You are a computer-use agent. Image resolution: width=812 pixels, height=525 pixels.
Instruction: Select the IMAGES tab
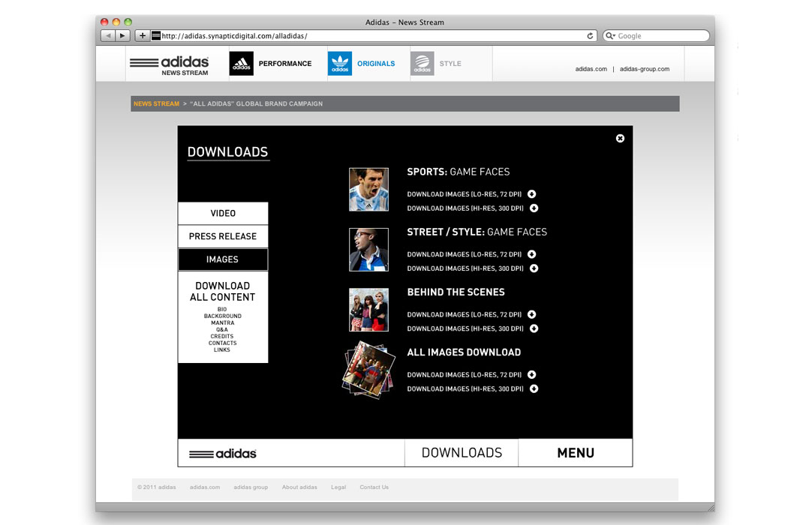[223, 259]
